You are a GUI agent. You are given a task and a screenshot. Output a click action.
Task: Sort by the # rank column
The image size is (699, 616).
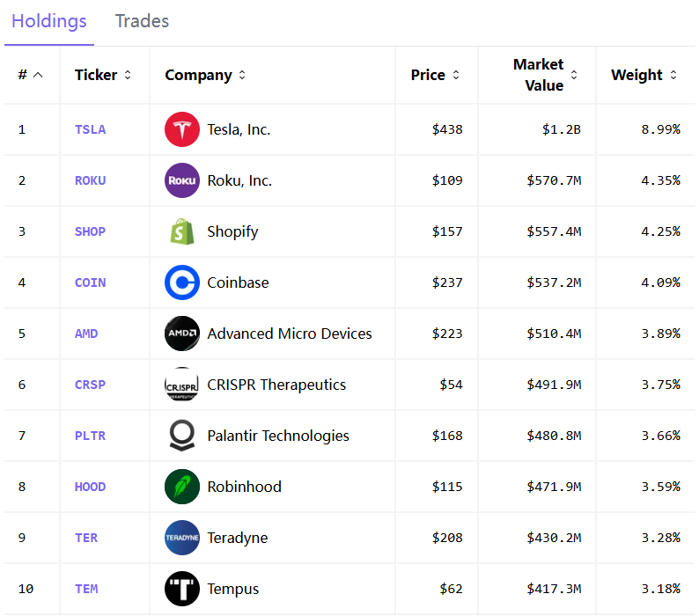(30, 75)
